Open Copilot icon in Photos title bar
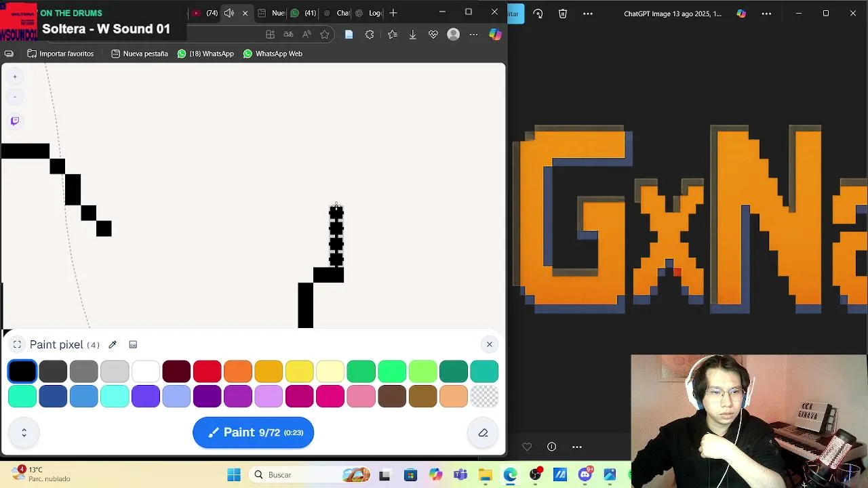Screen dimensions: 868x488 coord(741,14)
